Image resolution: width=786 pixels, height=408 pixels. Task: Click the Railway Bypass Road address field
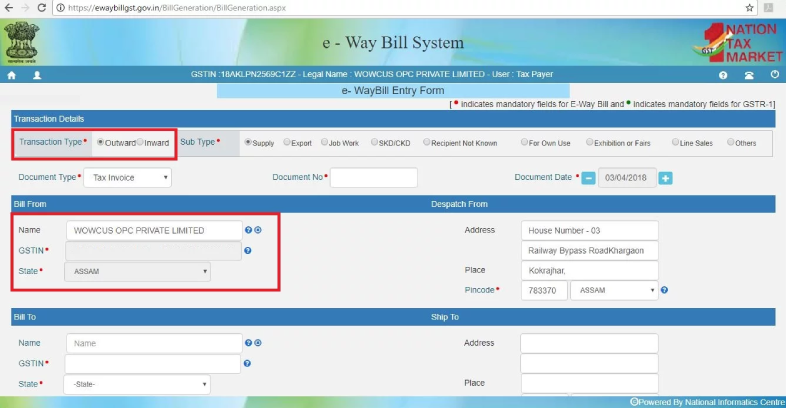click(x=590, y=251)
